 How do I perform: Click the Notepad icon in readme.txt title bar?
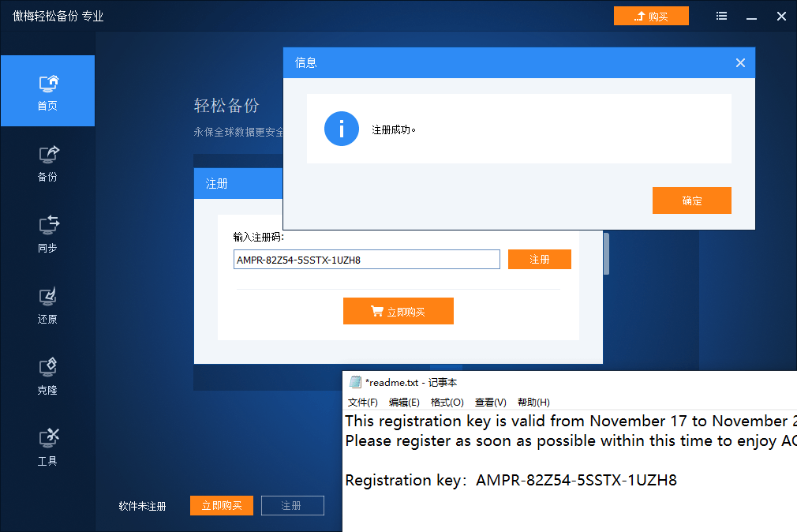(x=355, y=382)
